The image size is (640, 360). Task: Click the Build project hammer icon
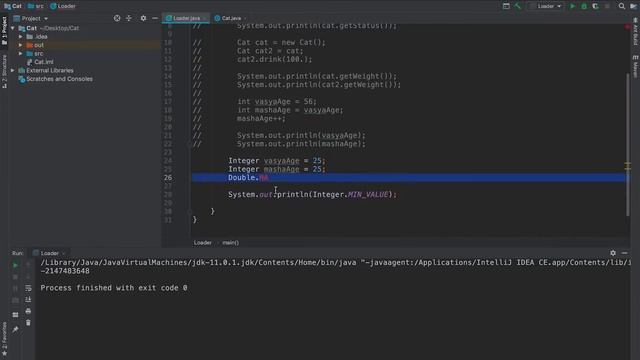click(x=518, y=6)
